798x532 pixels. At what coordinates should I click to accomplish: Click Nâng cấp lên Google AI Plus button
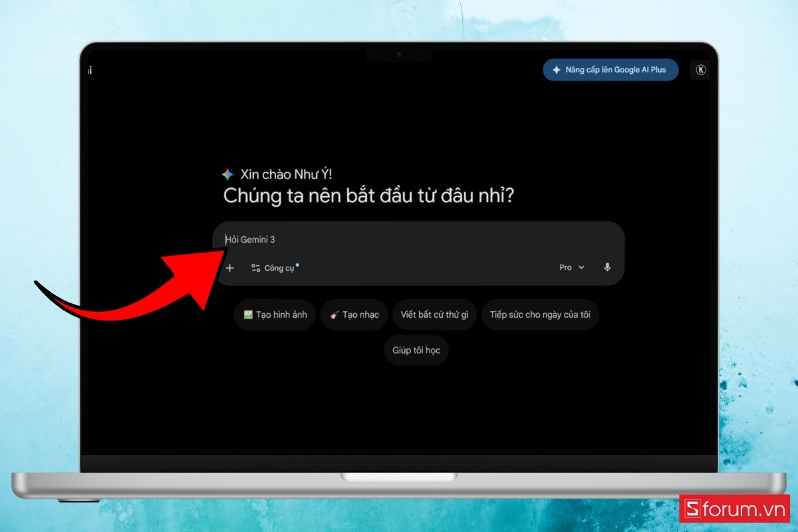coord(610,70)
